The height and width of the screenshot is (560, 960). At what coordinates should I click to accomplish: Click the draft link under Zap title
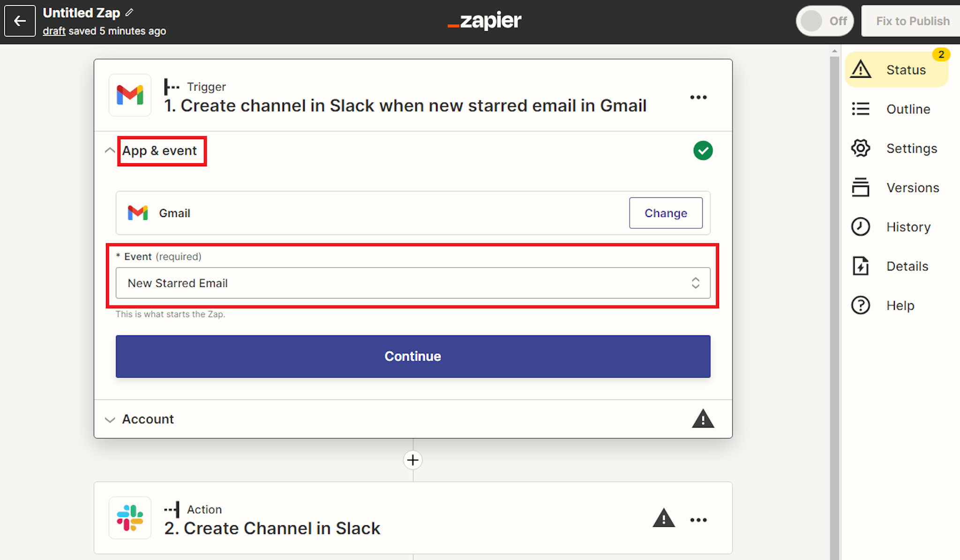54,31
